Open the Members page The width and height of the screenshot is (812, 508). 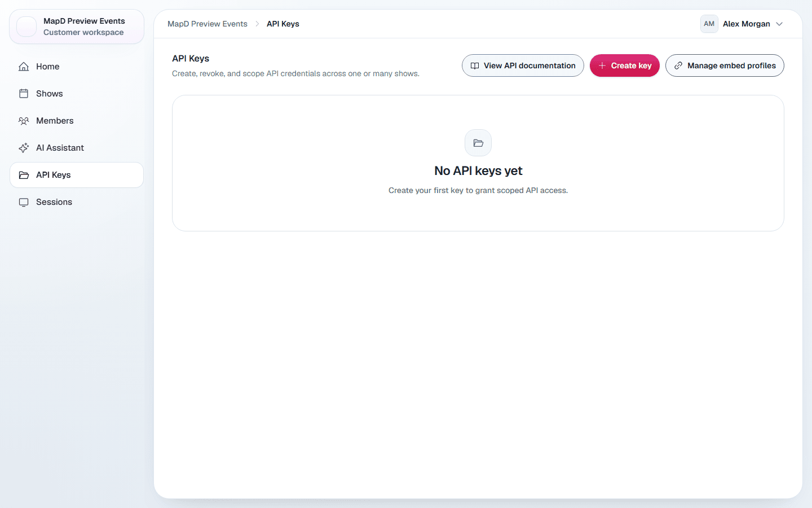(x=77, y=121)
